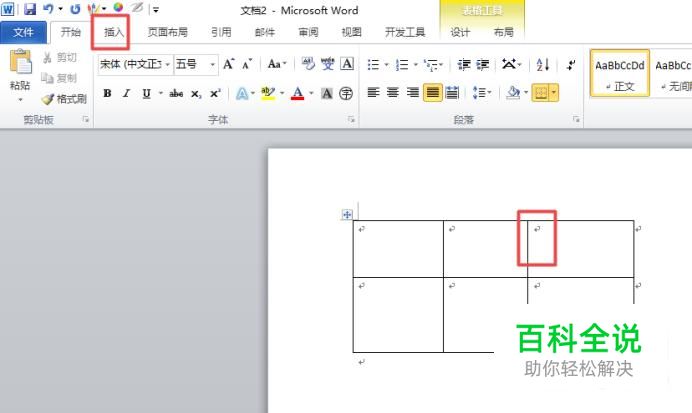Toggle Subscript formatting
The height and width of the screenshot is (413, 692).
196,94
